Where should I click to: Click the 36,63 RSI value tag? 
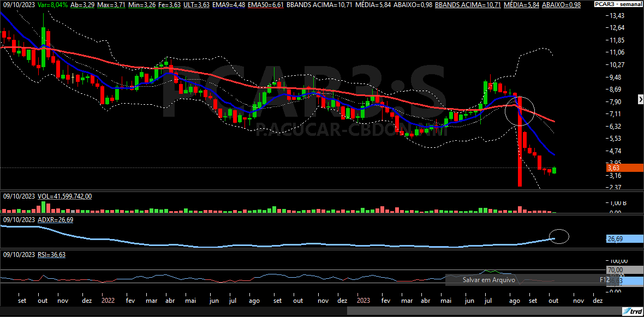coord(624,281)
